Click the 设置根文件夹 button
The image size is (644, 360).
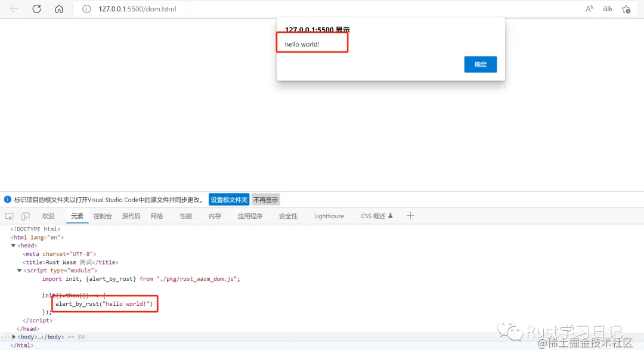(x=229, y=200)
